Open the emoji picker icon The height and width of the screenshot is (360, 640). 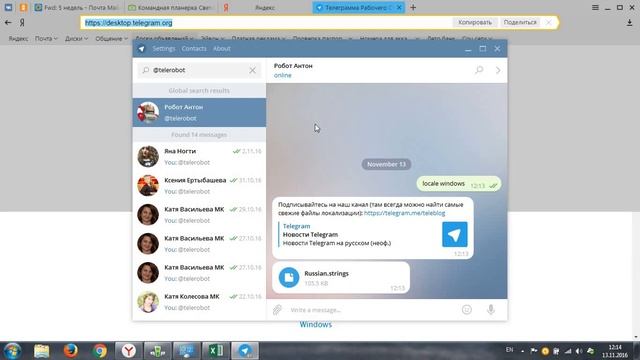(467, 310)
